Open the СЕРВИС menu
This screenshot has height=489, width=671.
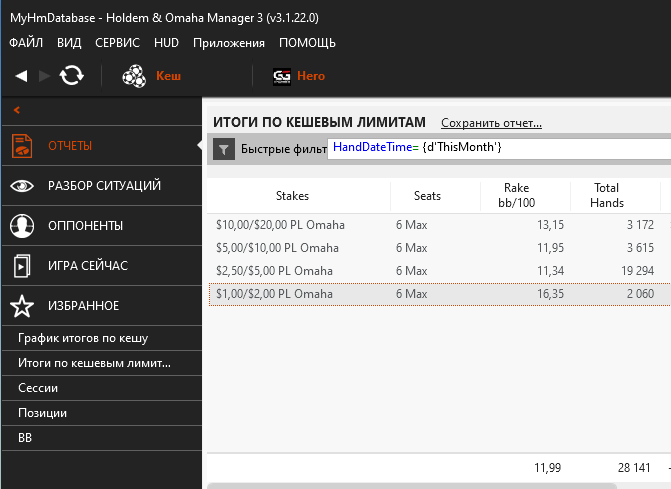tap(117, 43)
